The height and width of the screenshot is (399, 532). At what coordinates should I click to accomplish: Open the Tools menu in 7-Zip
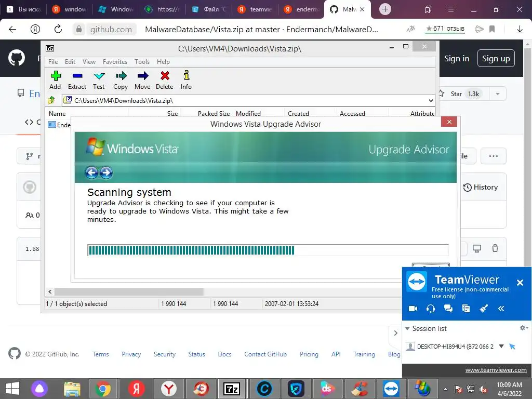(142, 62)
